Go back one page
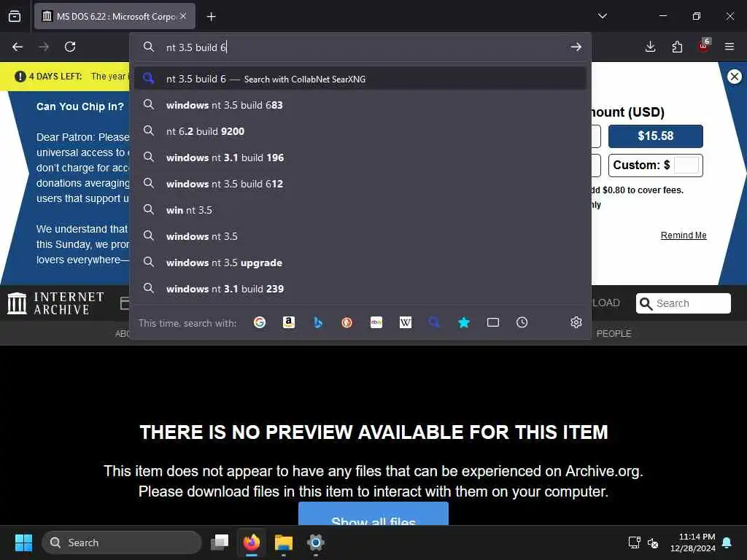Image resolution: width=747 pixels, height=560 pixels. [x=18, y=47]
